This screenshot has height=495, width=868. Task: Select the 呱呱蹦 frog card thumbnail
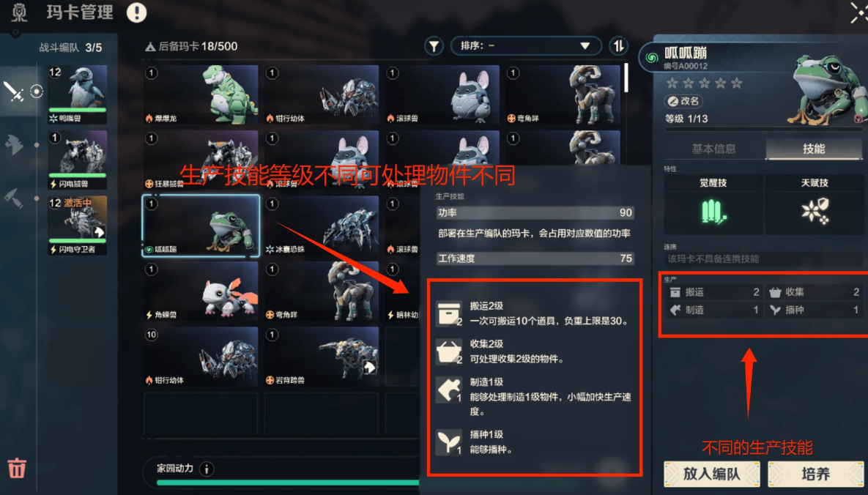click(201, 226)
